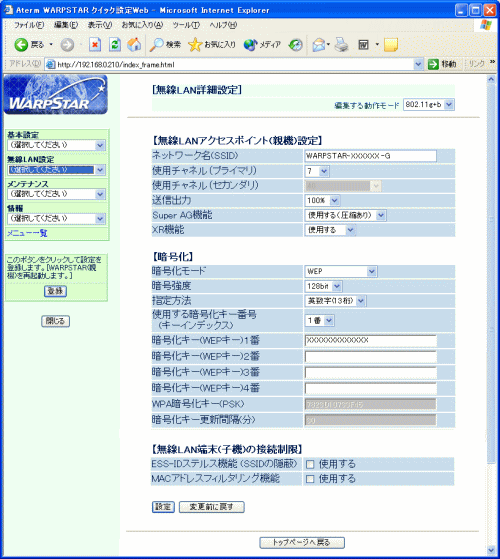Click the Forward arrow in IE toolbar

(67, 45)
